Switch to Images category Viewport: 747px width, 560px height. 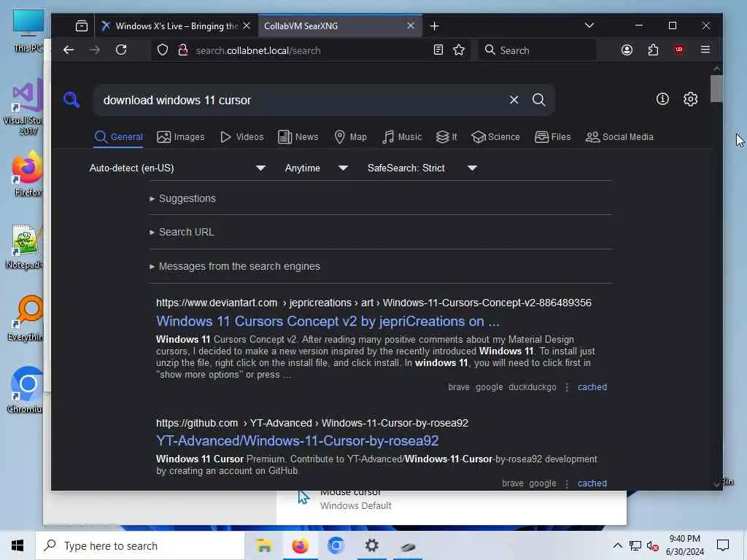[181, 137]
